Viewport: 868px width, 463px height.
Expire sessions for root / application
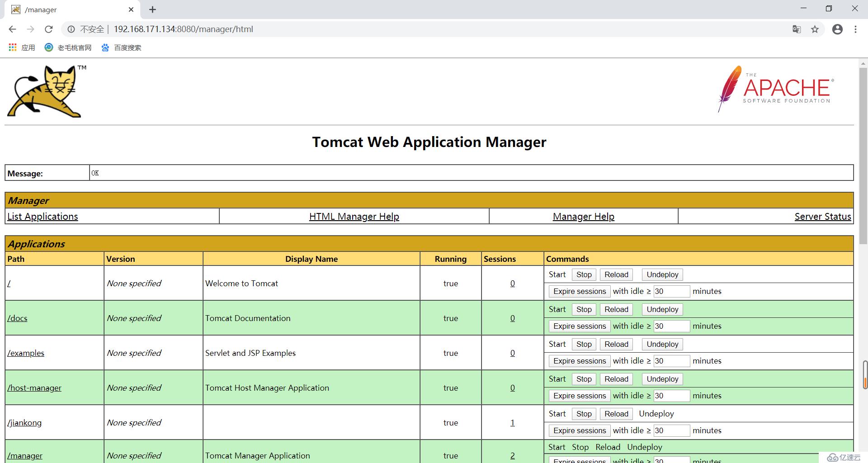(x=580, y=291)
